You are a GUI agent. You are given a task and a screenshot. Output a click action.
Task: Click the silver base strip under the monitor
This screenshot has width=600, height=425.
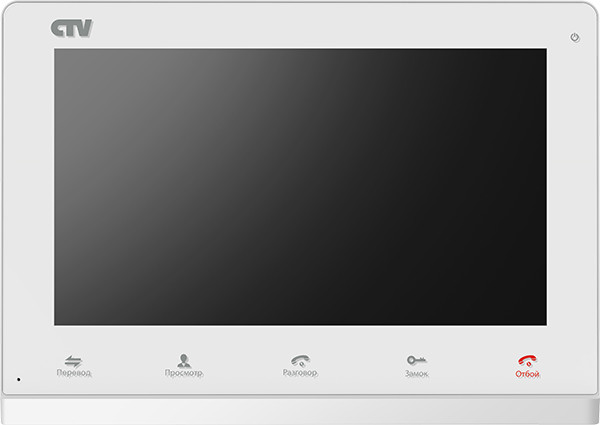click(x=300, y=411)
